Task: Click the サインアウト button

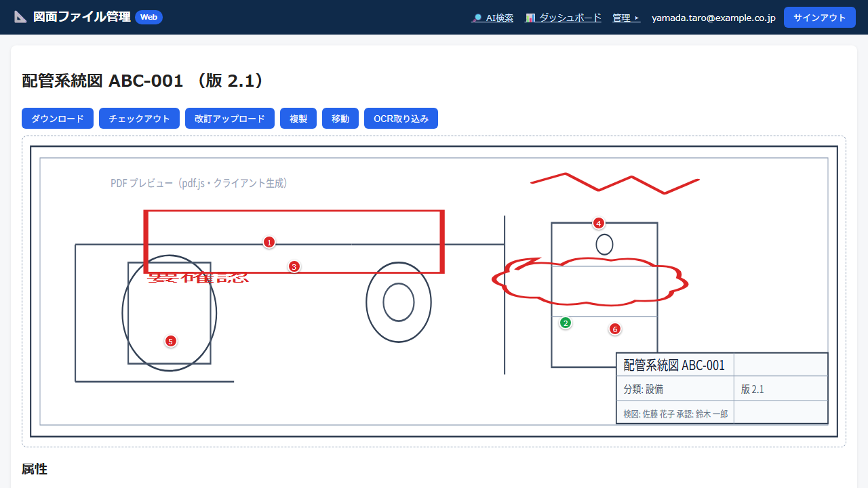Action: tap(819, 18)
